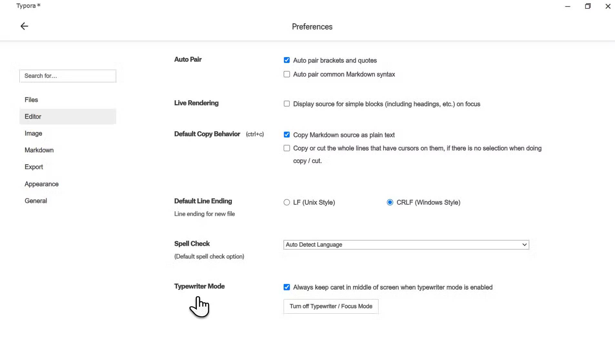Open the Markdown preferences page
Viewport: 615px width, 364px height.
[x=39, y=150]
